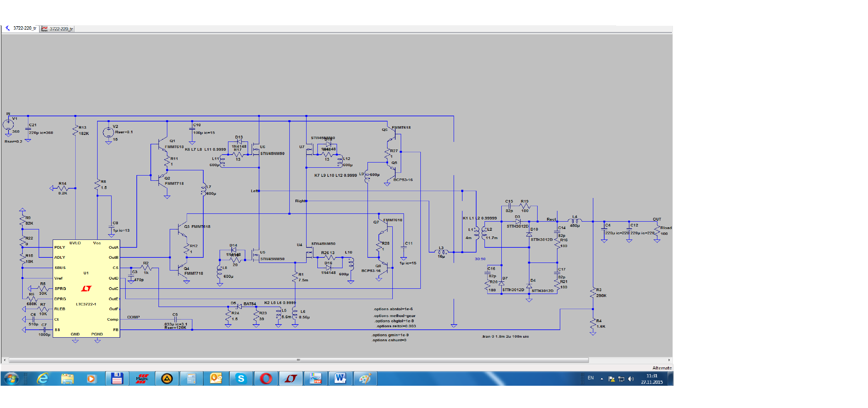Switch to Outlook in the taskbar

216,379
